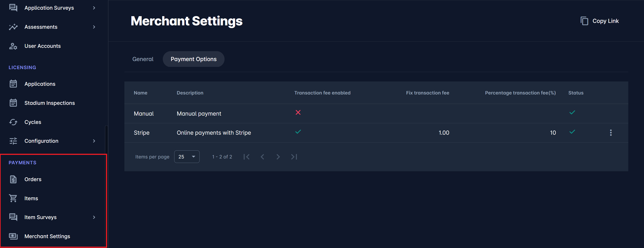Screen dimensions: 644x248
Task: Expand the Assessments menu chevron
Action: pos(94,27)
